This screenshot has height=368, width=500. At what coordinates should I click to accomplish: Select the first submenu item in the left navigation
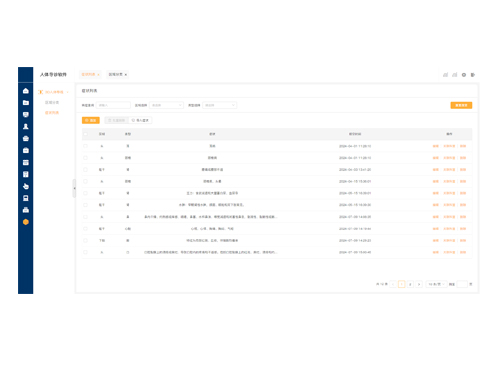point(52,102)
